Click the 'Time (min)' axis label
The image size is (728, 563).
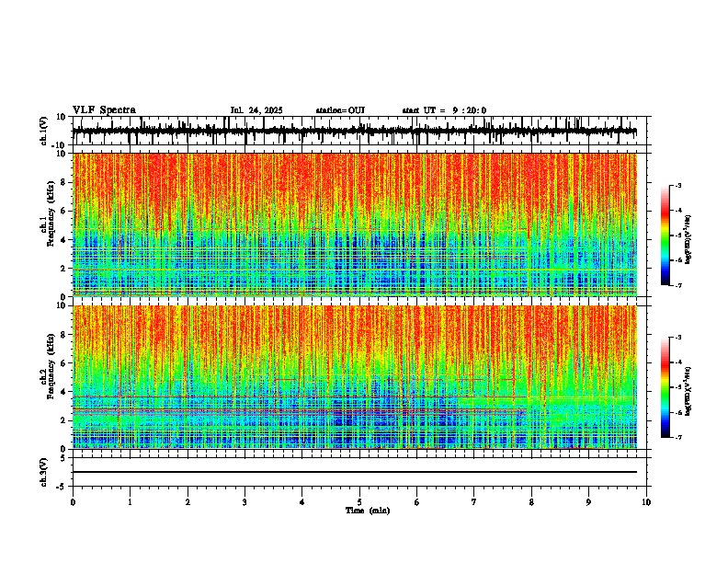368,511
